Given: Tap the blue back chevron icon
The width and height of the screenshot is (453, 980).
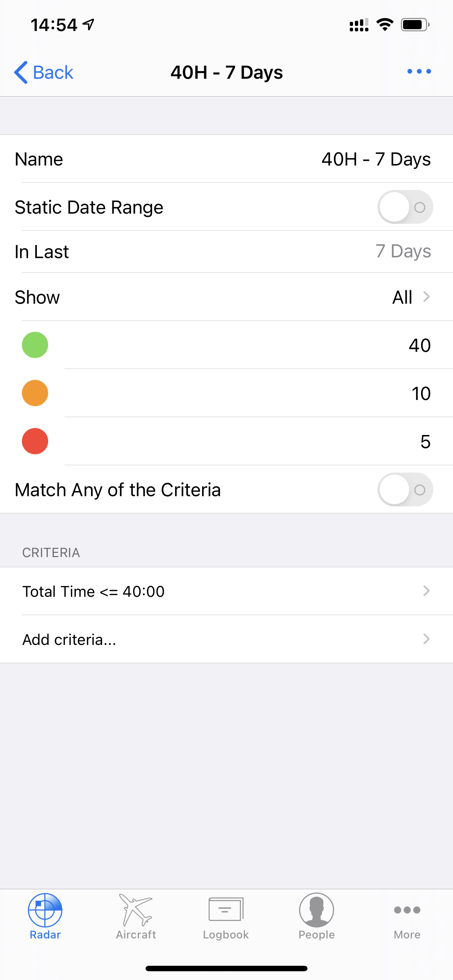Looking at the screenshot, I should (x=20, y=72).
